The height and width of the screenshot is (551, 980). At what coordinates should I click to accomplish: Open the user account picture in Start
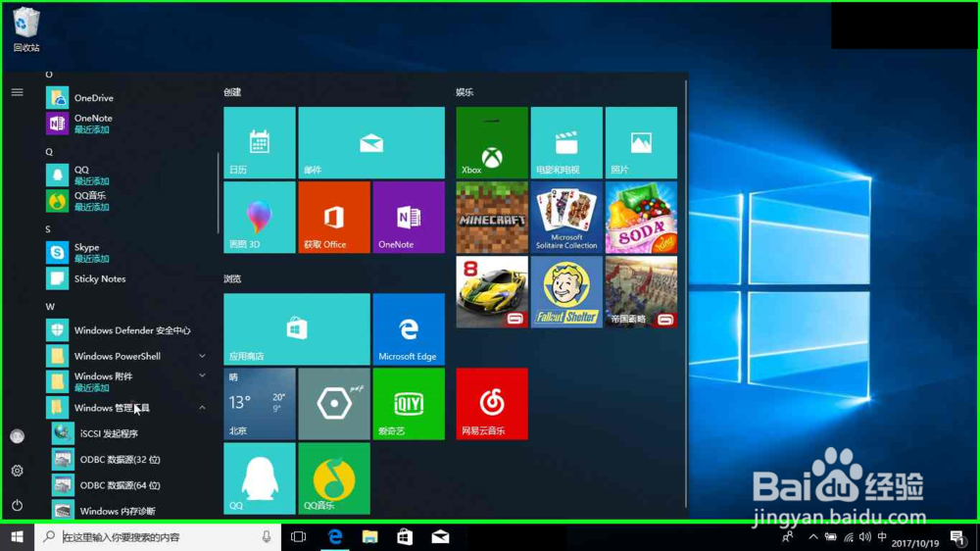(18, 436)
